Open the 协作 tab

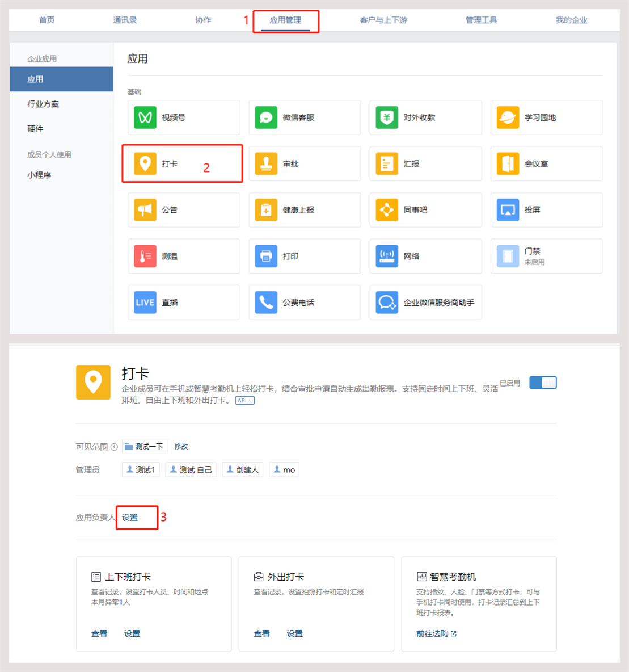point(203,20)
